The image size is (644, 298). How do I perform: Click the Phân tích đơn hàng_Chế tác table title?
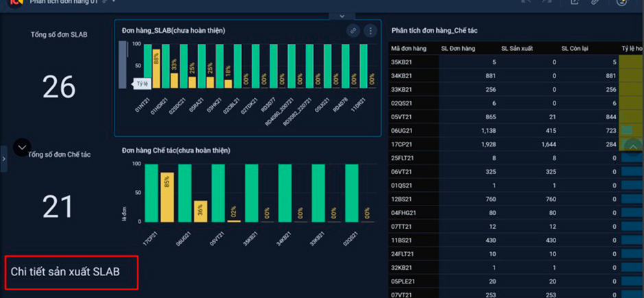(x=435, y=31)
